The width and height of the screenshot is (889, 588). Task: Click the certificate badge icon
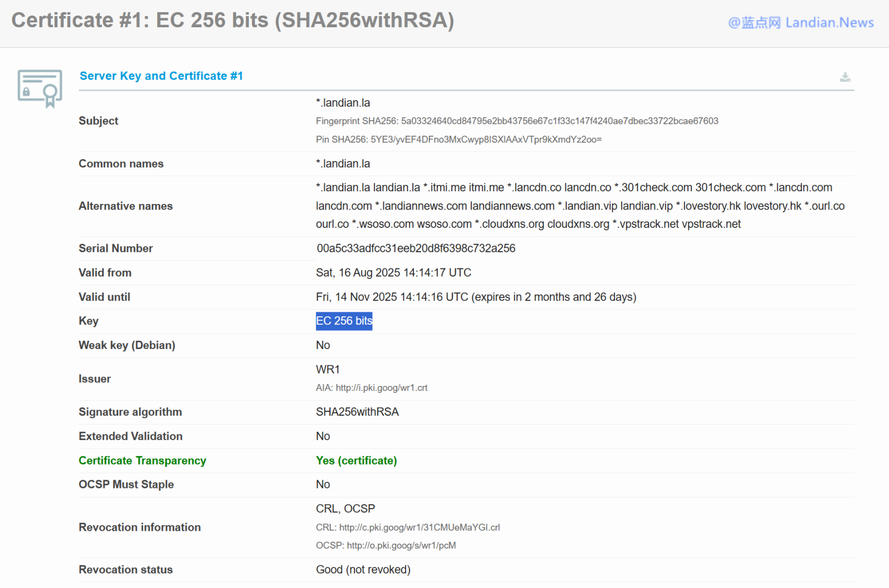tap(39, 88)
